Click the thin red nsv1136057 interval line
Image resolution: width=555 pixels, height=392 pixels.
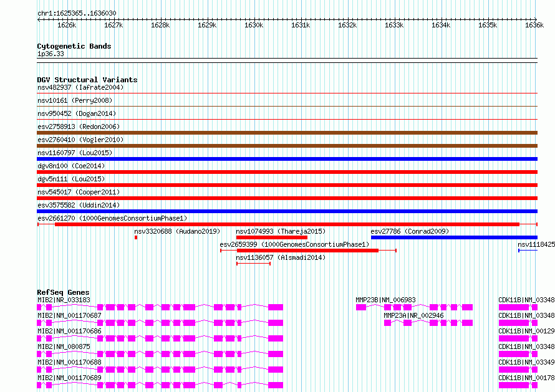tap(253, 264)
